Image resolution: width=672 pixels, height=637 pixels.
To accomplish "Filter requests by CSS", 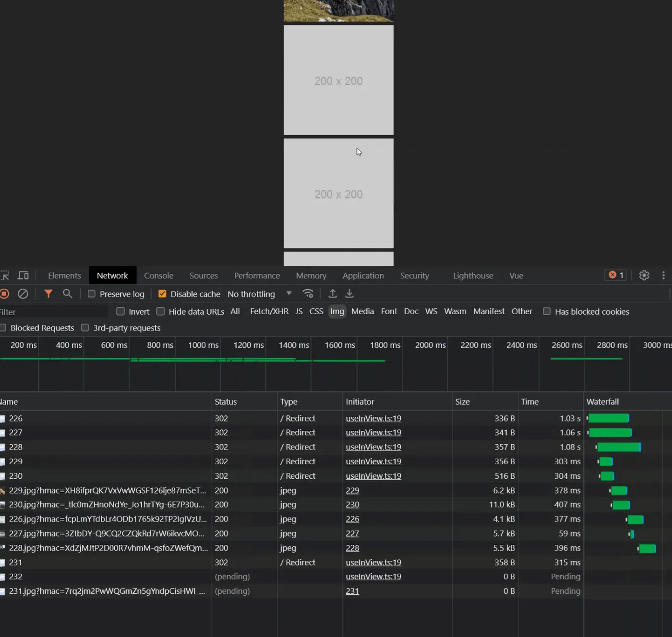I will pos(316,311).
